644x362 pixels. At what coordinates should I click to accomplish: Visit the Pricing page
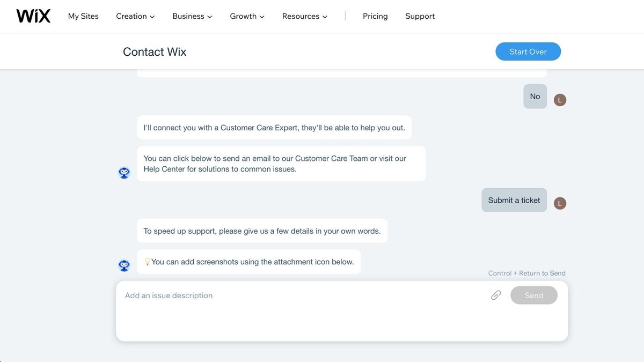tap(375, 16)
